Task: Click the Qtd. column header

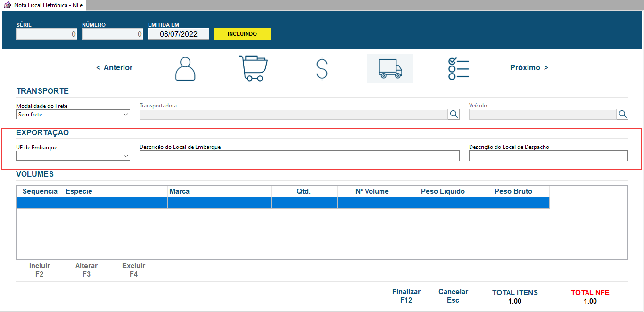Action: click(304, 191)
